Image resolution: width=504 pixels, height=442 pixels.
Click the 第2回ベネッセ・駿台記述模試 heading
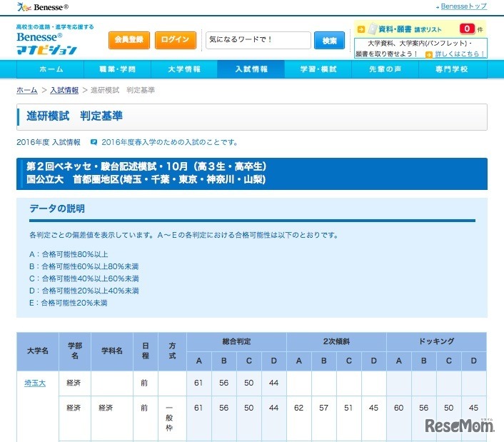coord(146,166)
